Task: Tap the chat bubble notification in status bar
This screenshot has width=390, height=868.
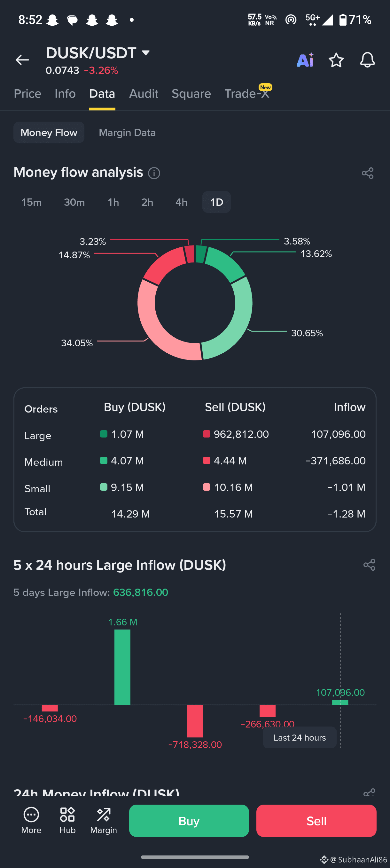Action: [x=72, y=20]
